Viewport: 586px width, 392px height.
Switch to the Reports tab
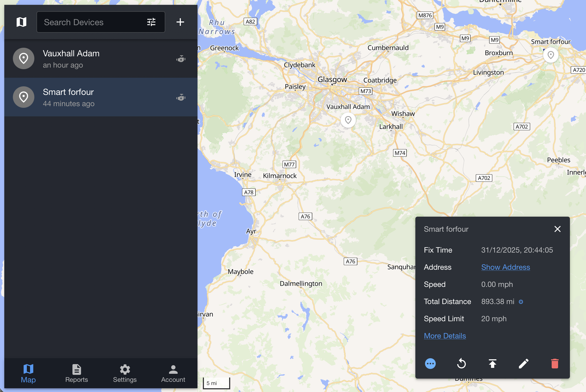tap(76, 373)
